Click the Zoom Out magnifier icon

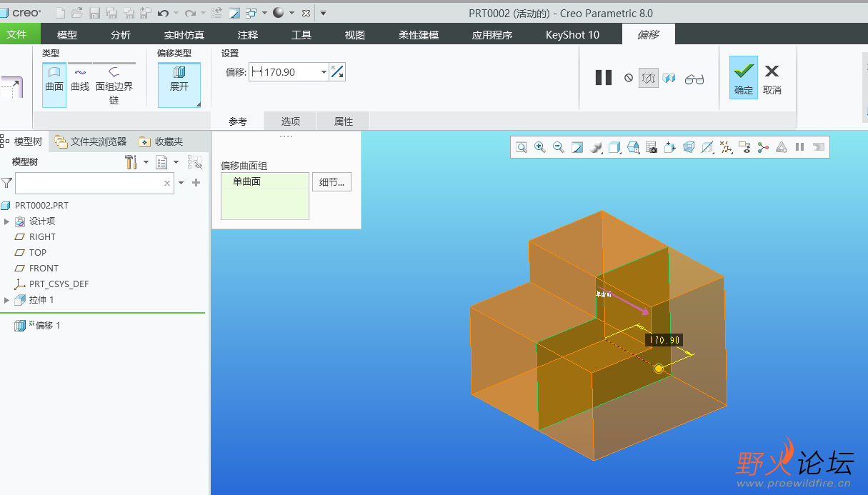pyautogui.click(x=558, y=147)
